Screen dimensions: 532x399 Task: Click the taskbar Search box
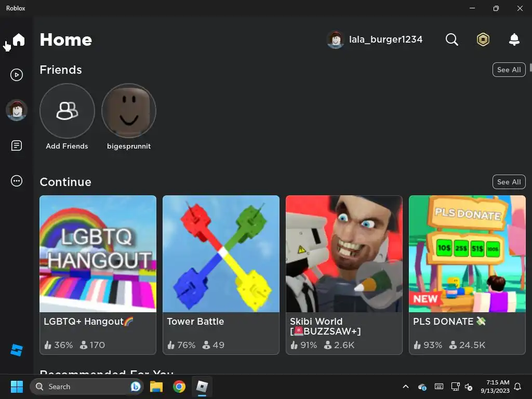87,387
